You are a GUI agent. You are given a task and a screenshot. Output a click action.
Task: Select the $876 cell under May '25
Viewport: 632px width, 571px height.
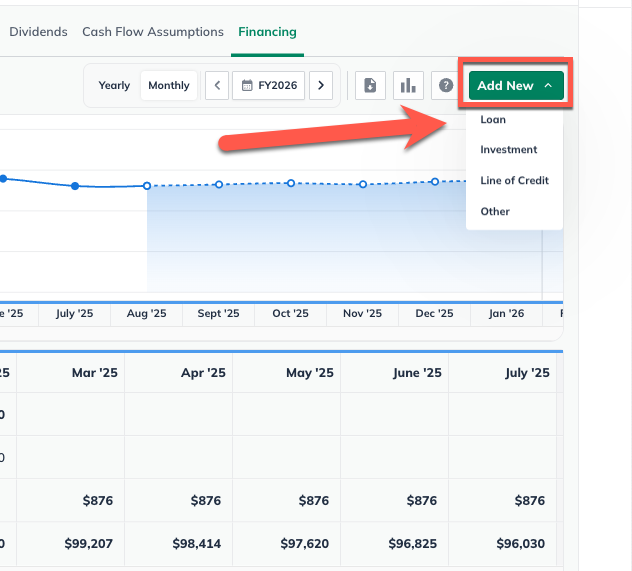pyautogui.click(x=287, y=500)
